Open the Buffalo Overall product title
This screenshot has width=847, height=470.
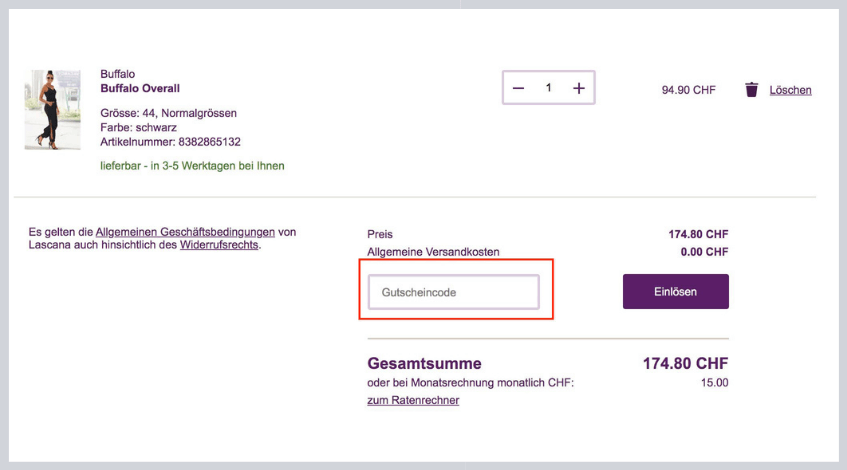(x=140, y=88)
